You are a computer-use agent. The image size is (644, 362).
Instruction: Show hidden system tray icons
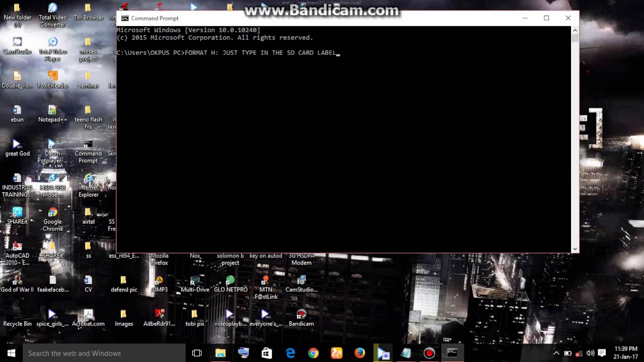556,353
